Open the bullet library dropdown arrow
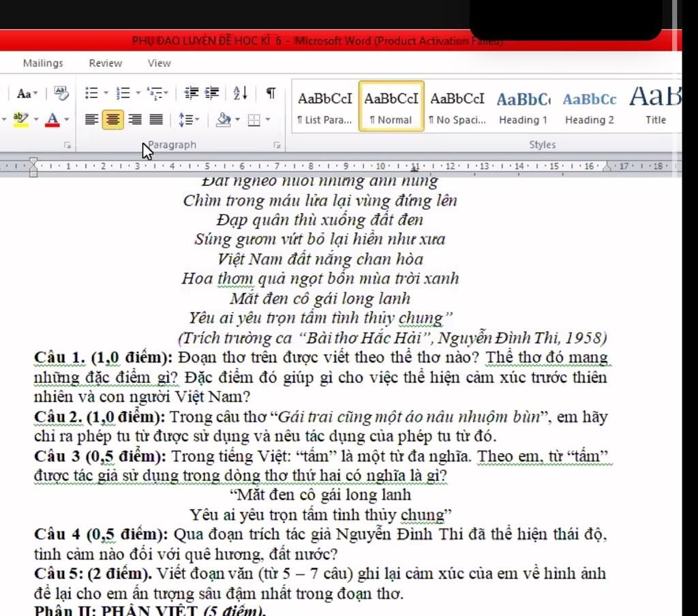The image size is (698, 616). coord(106,93)
